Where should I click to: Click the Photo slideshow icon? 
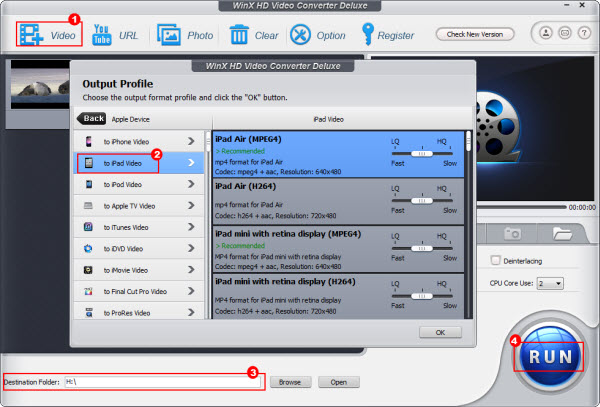pyautogui.click(x=168, y=35)
